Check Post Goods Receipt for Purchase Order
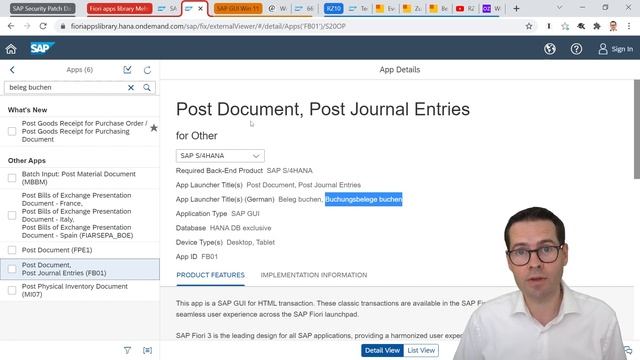The height and width of the screenshot is (360, 640). 12,131
